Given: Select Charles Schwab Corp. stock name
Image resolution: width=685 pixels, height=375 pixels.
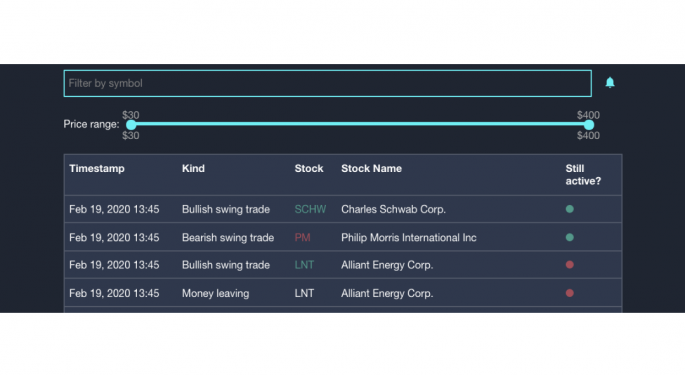Looking at the screenshot, I should point(393,209).
